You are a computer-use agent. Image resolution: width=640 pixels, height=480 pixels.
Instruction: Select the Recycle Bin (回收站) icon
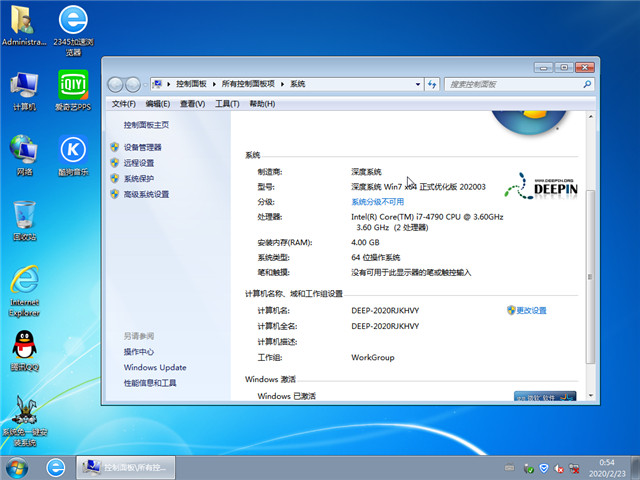coord(24,220)
